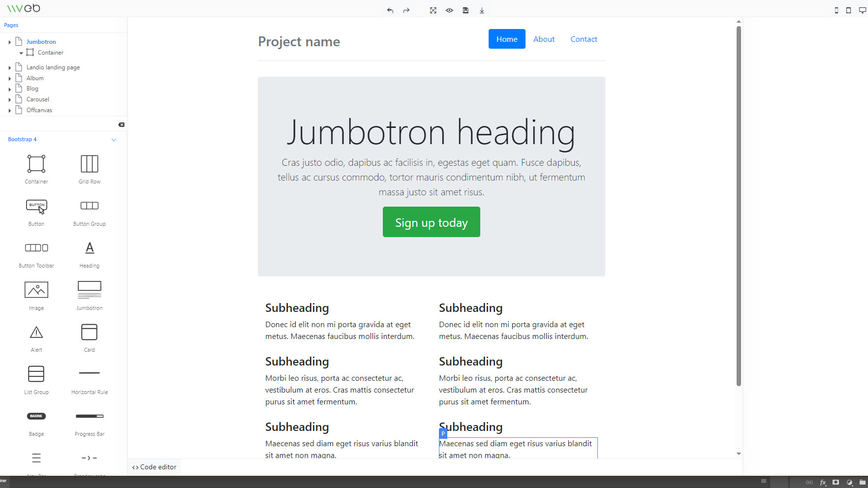Select the desktop viewport icon
This screenshot has height=488, width=868.
pos(862,10)
